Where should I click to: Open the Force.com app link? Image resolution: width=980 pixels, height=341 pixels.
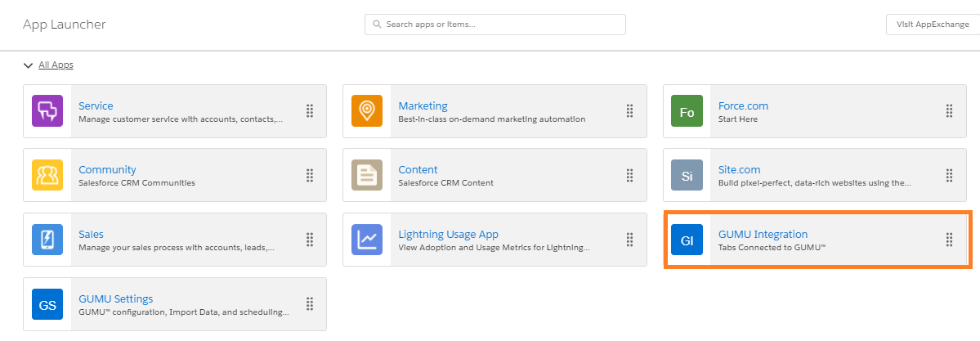click(743, 105)
